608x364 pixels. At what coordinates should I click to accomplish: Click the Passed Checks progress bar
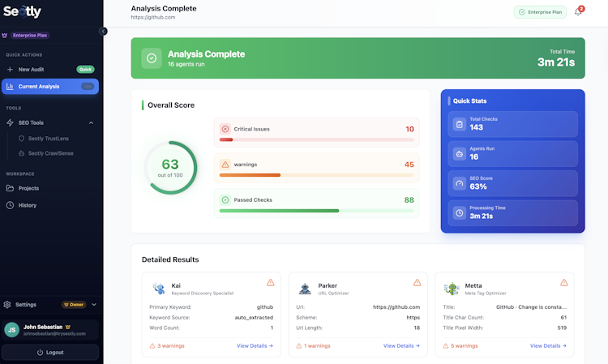(316, 211)
